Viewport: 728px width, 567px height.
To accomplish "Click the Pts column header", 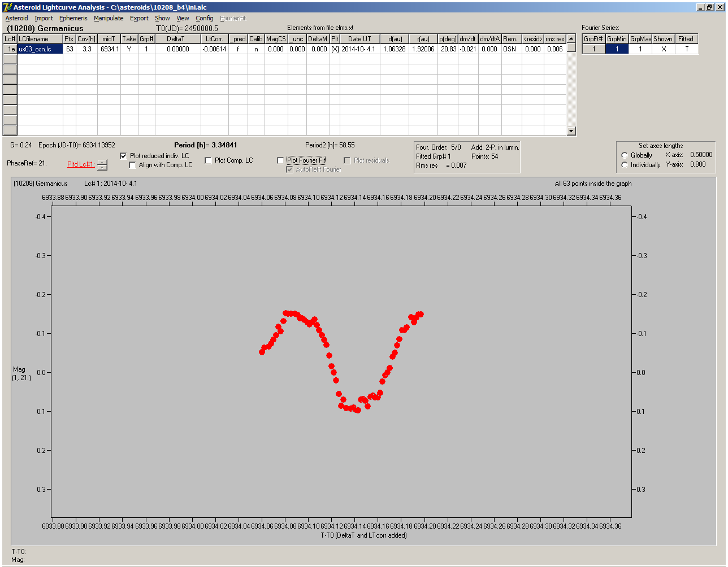I will click(69, 39).
